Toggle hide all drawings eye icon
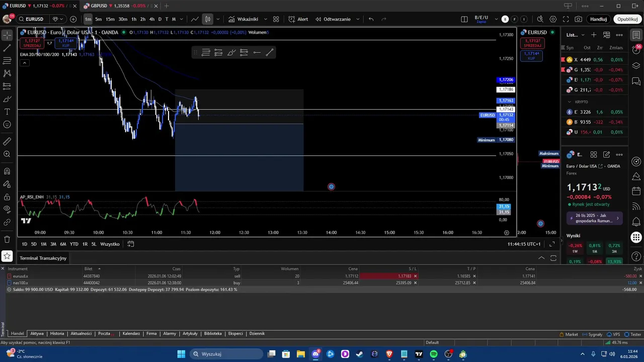This screenshot has height=362, width=644. pyautogui.click(x=7, y=209)
